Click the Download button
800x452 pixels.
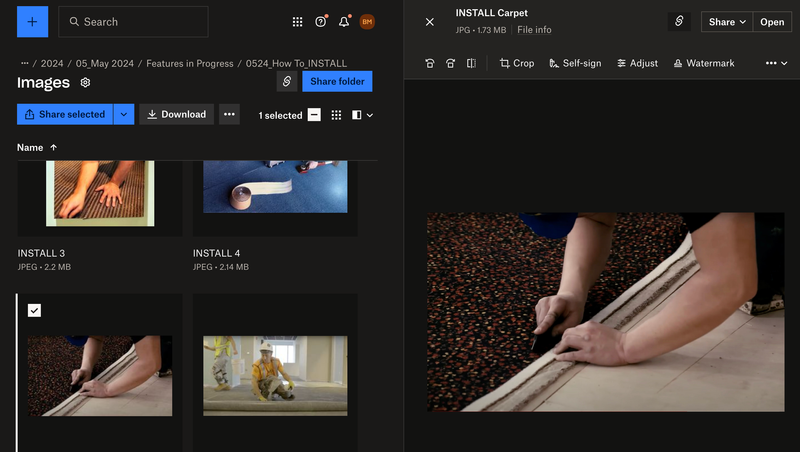176,114
